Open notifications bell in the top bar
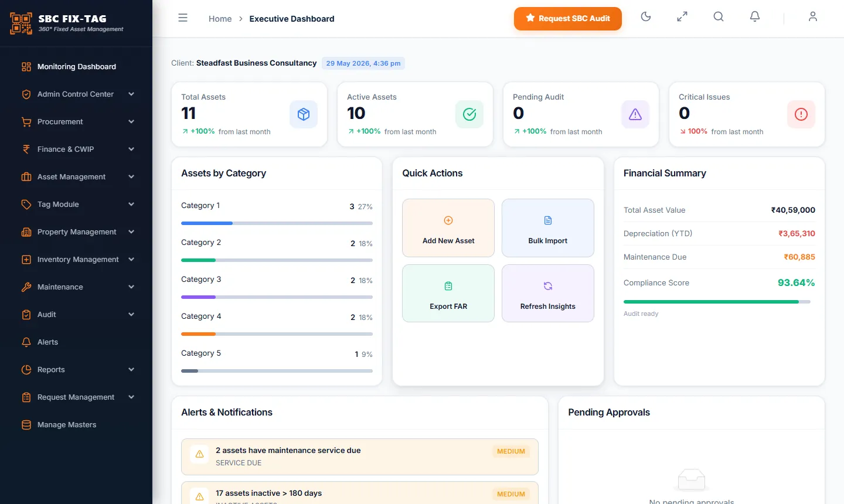844x504 pixels. 755,17
